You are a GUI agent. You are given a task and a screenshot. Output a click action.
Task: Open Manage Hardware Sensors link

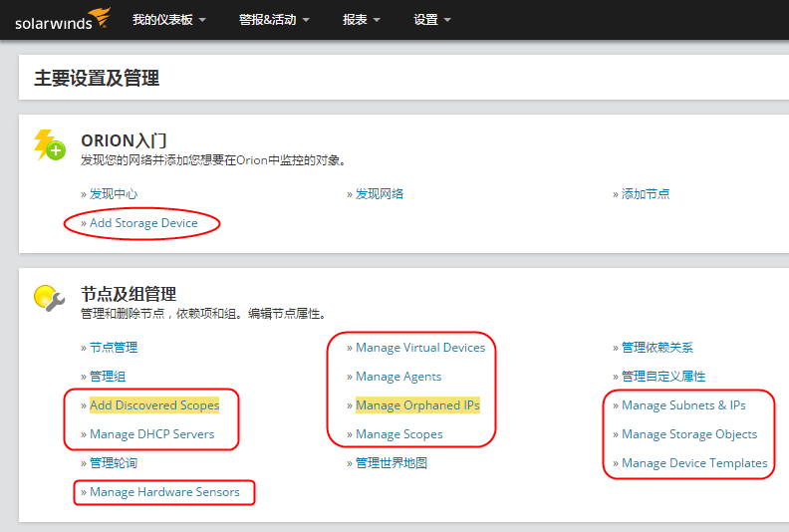click(164, 492)
